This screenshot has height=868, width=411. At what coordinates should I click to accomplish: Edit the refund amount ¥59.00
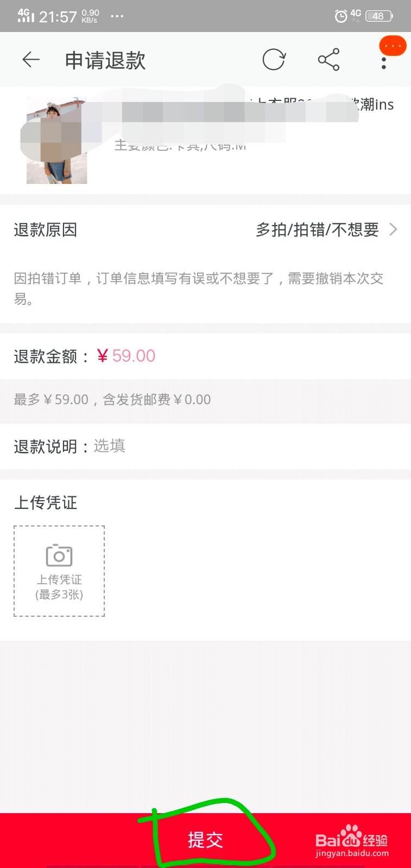click(126, 356)
